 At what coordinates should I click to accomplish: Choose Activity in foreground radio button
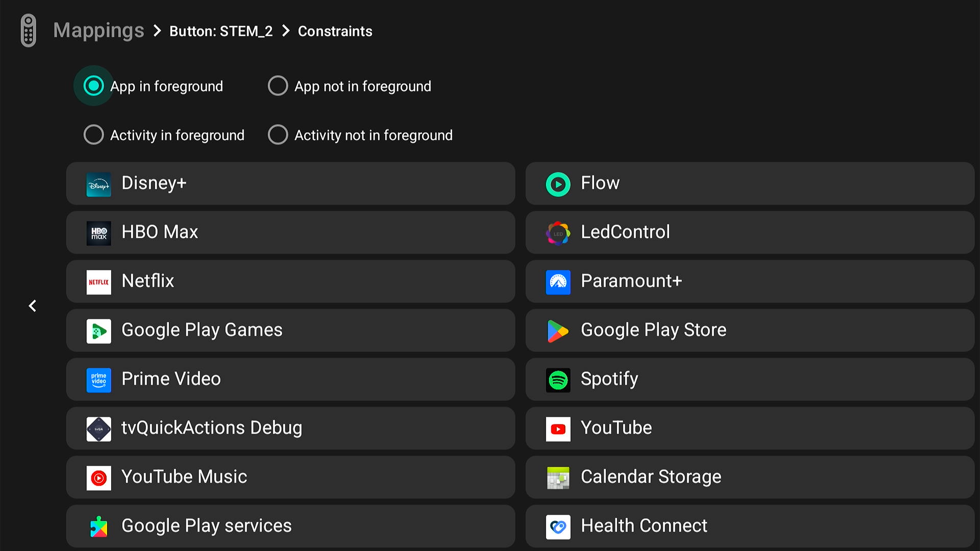tap(93, 135)
